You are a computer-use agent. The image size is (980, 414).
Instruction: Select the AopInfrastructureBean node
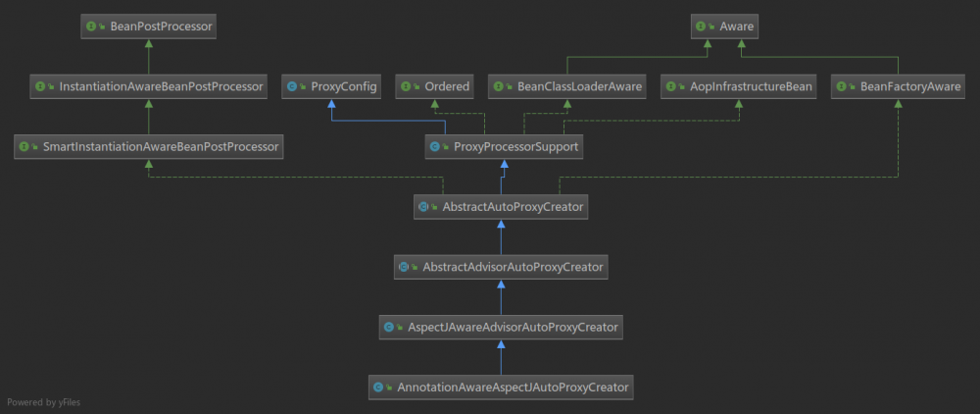[738, 86]
